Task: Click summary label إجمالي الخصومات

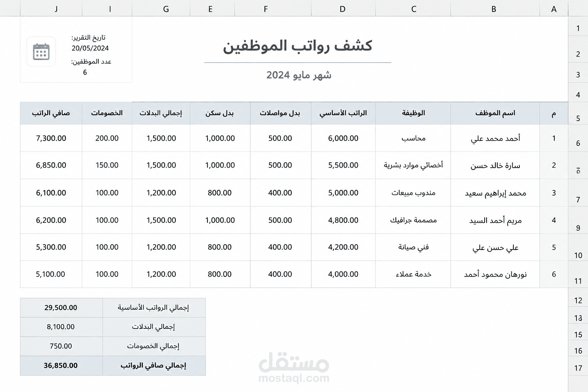Action: [x=153, y=346]
